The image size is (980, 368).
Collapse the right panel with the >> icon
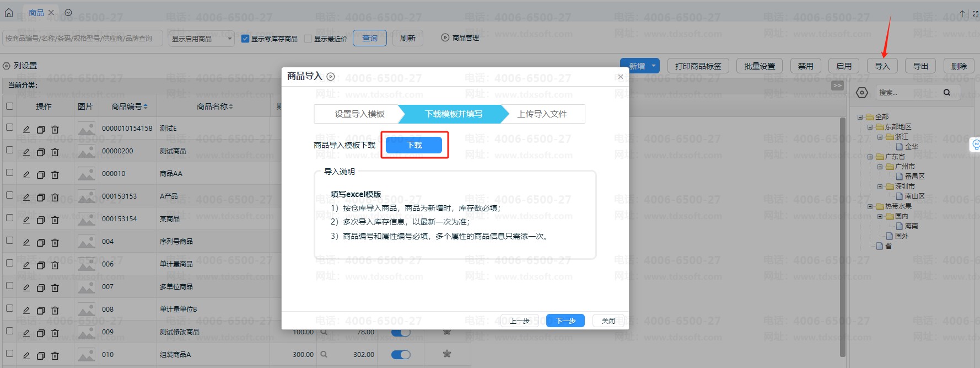[x=837, y=86]
